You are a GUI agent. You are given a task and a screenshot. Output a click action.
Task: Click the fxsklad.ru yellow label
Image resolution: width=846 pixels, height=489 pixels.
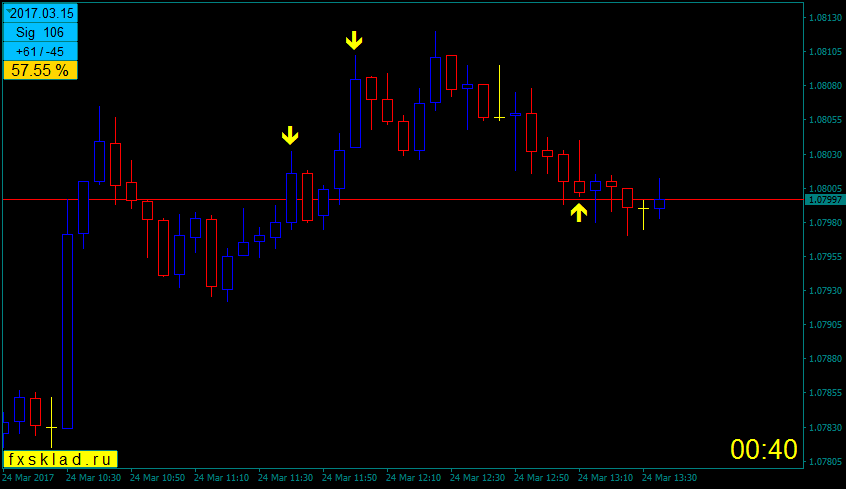pyautogui.click(x=60, y=459)
